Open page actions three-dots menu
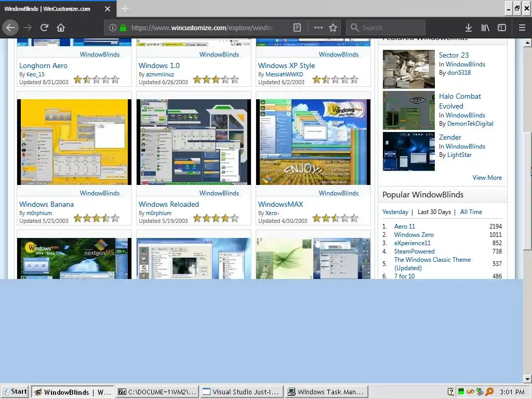The image size is (532, 399). click(318, 28)
